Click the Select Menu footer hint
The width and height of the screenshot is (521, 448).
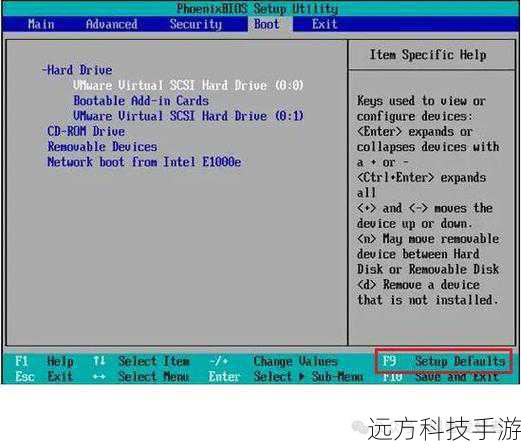[154, 376]
